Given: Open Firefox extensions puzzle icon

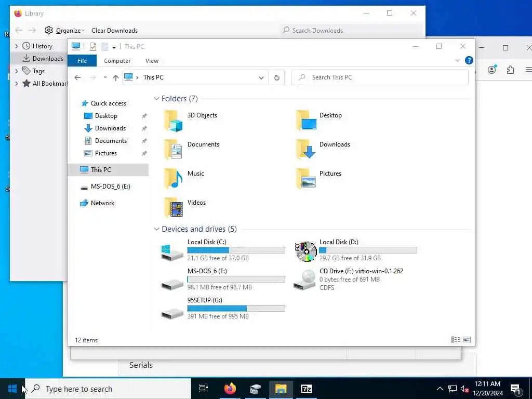Looking at the screenshot, I should [510, 70].
